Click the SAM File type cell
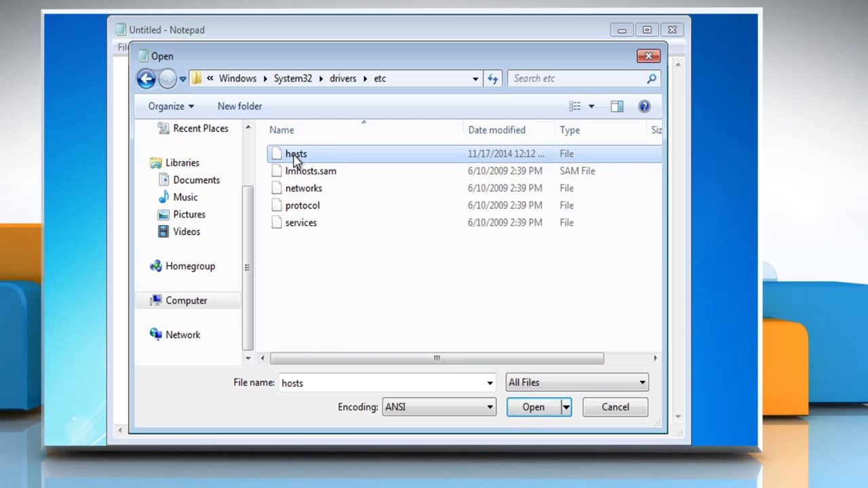 pyautogui.click(x=577, y=171)
